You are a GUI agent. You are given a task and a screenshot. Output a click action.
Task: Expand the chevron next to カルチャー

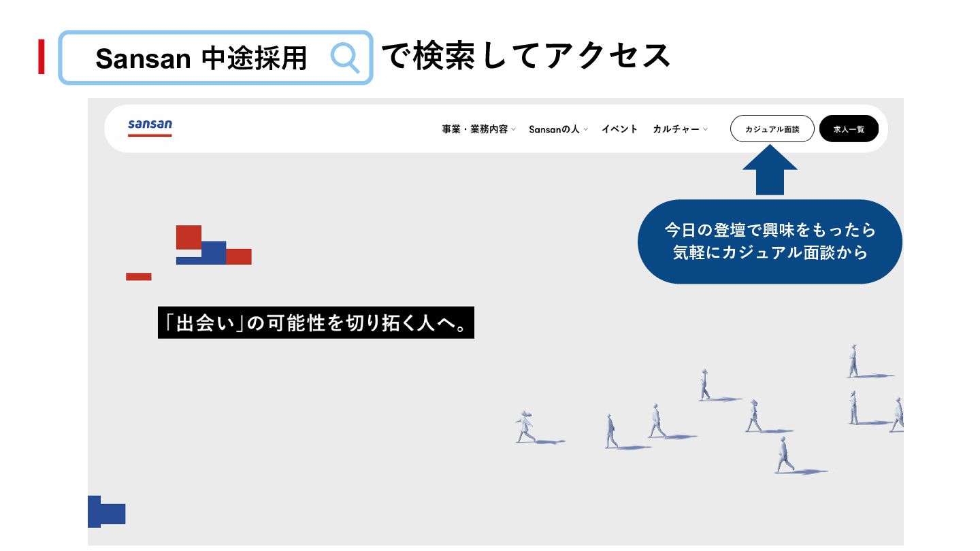[x=705, y=129]
